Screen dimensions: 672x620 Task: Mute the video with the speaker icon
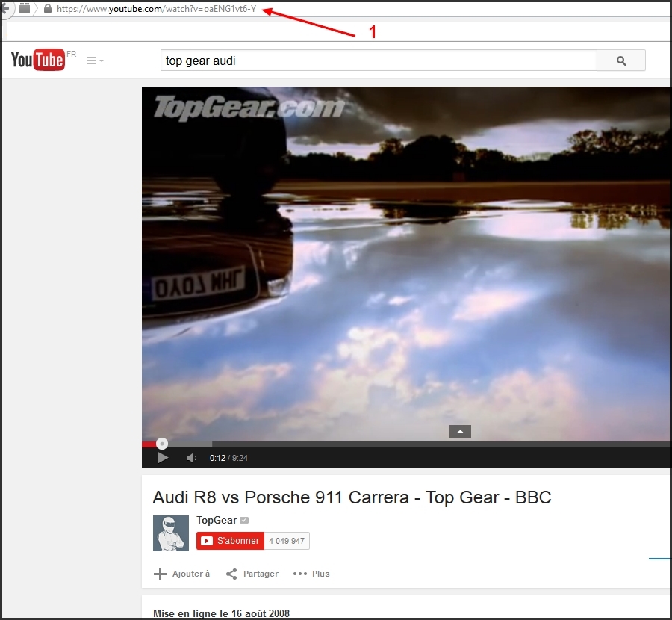[191, 458]
